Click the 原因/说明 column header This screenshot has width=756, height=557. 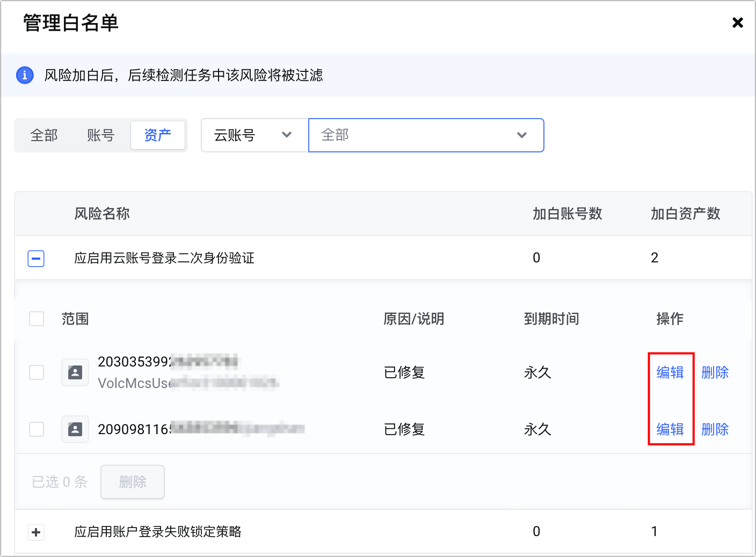point(414,319)
